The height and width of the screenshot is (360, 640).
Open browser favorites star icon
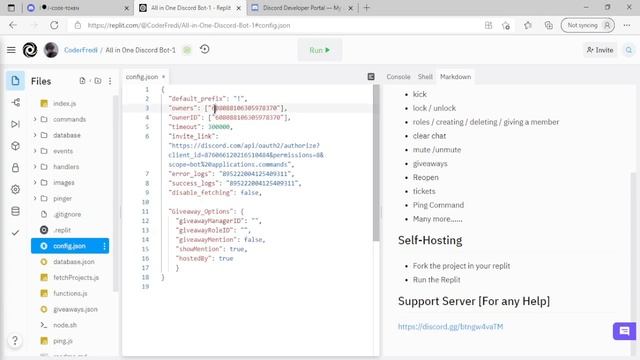coord(528,25)
